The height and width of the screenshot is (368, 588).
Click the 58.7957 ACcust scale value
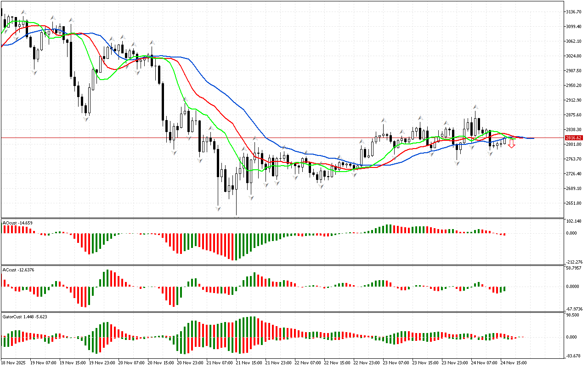click(x=575, y=268)
